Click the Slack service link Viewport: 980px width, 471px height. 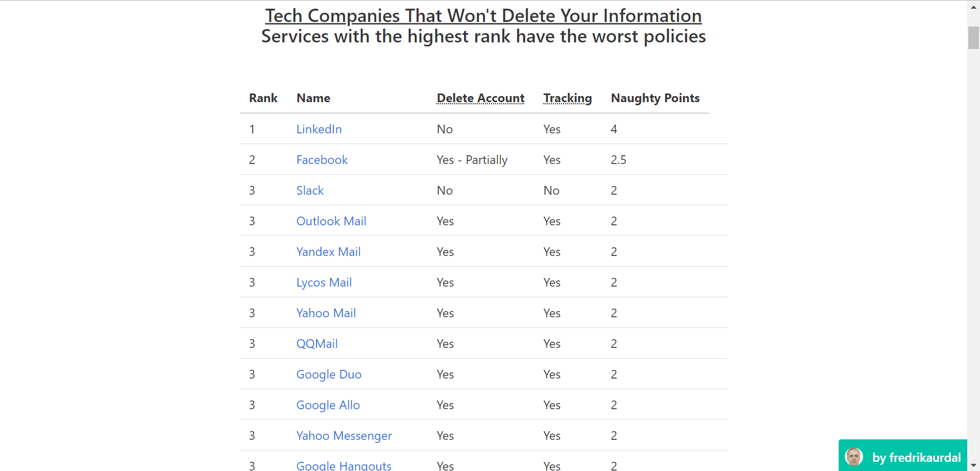[310, 191]
